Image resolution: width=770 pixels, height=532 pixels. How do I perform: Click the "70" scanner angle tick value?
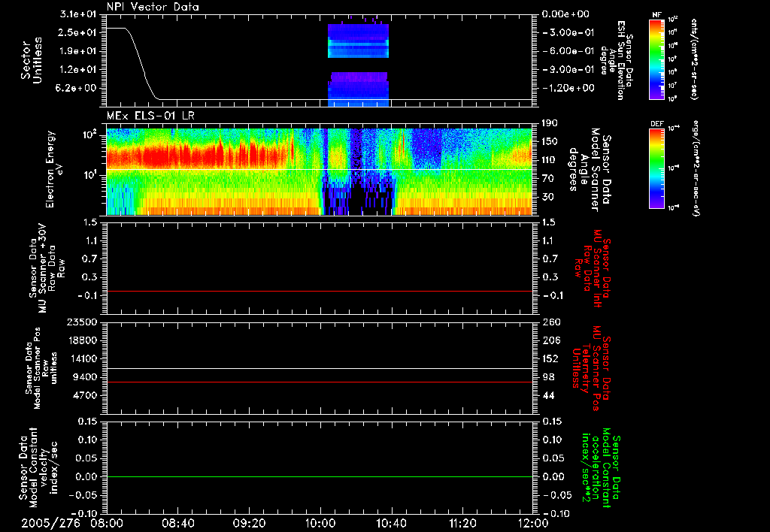548,178
